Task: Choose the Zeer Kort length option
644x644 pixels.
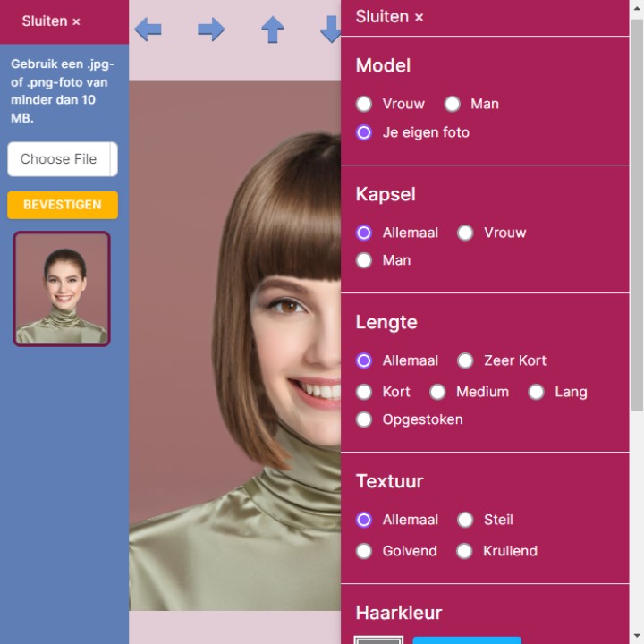Action: coord(465,360)
